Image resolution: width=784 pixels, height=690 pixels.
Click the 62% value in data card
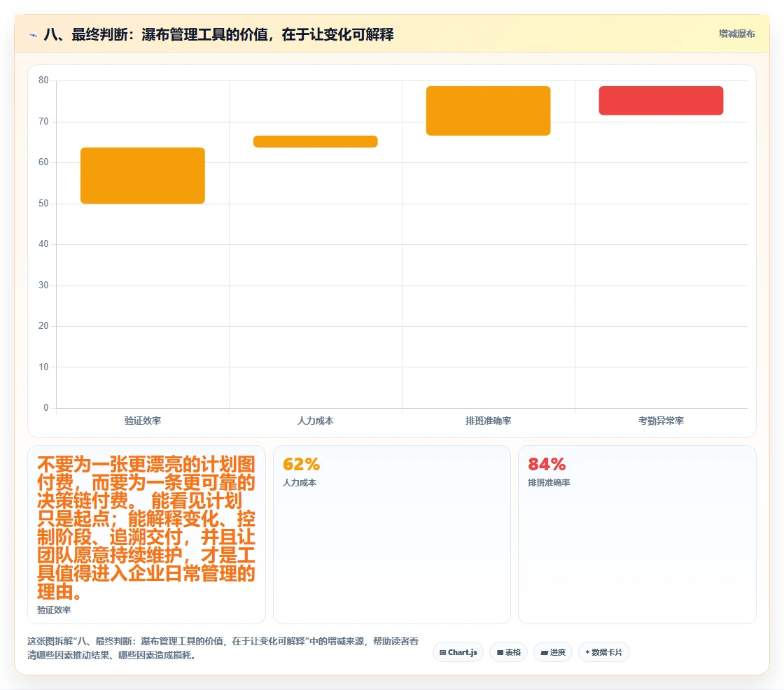301,465
